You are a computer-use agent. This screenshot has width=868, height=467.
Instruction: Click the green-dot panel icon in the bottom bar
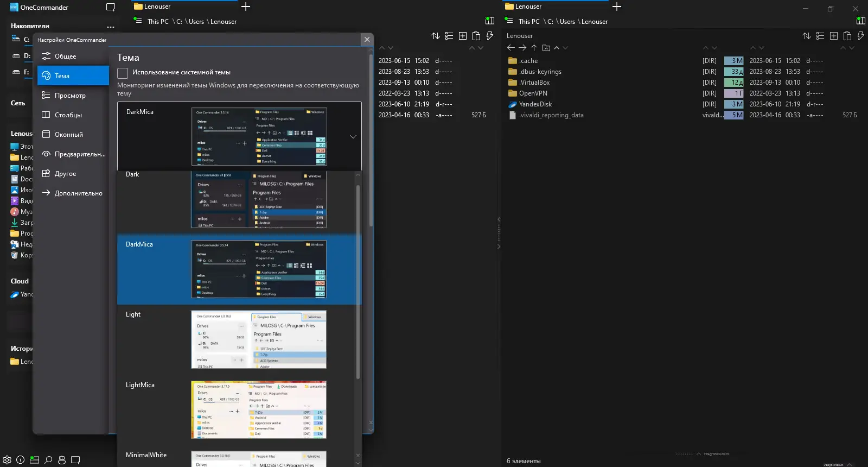(34, 460)
